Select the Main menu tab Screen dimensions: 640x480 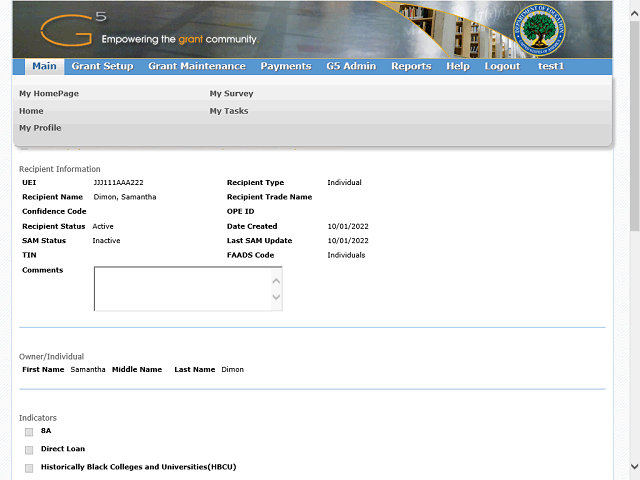(x=43, y=67)
